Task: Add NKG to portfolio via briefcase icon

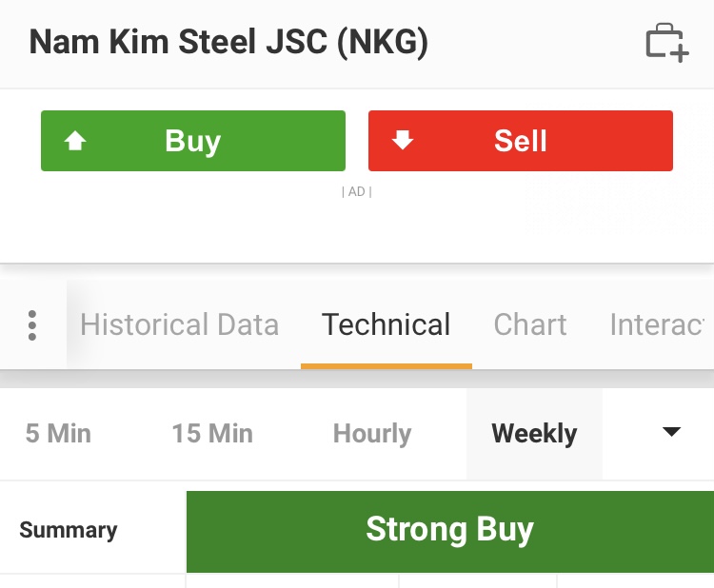Action: (x=666, y=43)
